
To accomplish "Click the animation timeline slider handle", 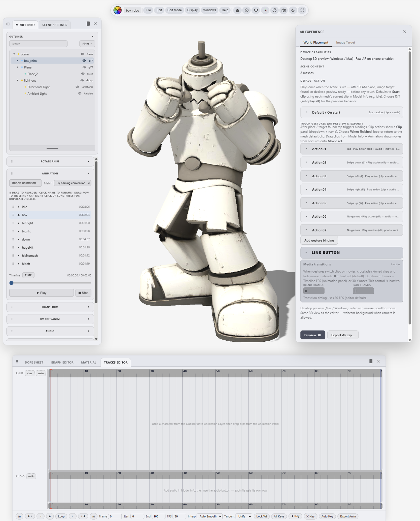I will (x=11, y=283).
